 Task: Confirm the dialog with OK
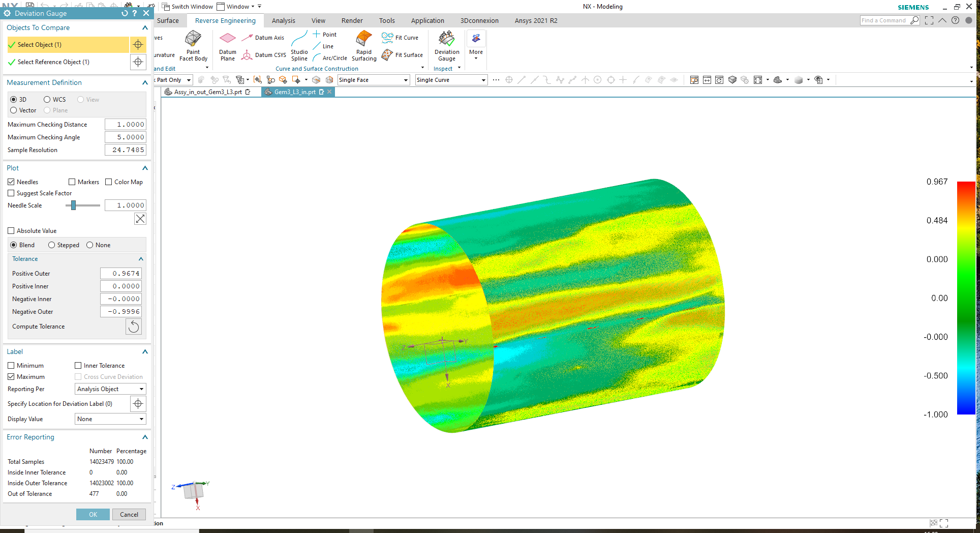pos(93,515)
